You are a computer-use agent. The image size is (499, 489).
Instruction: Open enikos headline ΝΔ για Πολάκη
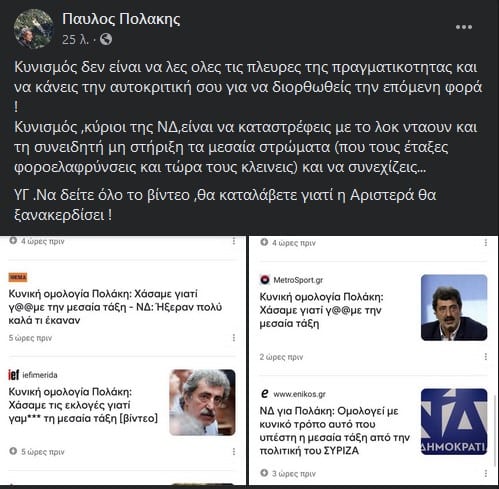tap(335, 431)
